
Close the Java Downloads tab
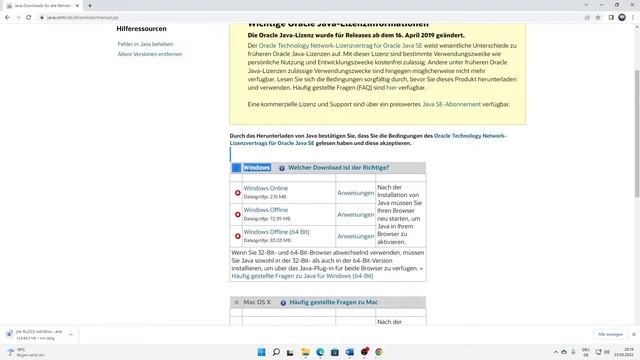(78, 6)
